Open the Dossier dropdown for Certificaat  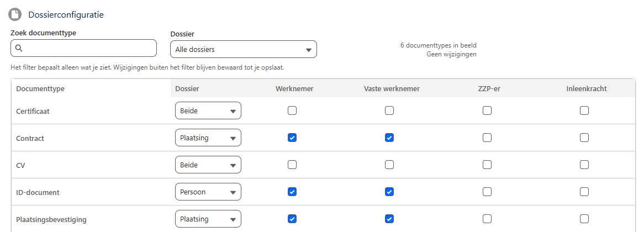(208, 111)
